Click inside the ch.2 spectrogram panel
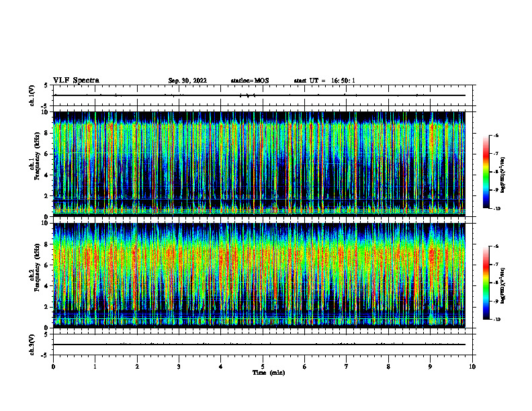Image resolution: width=532 pixels, height=411 pixels. tap(259, 275)
